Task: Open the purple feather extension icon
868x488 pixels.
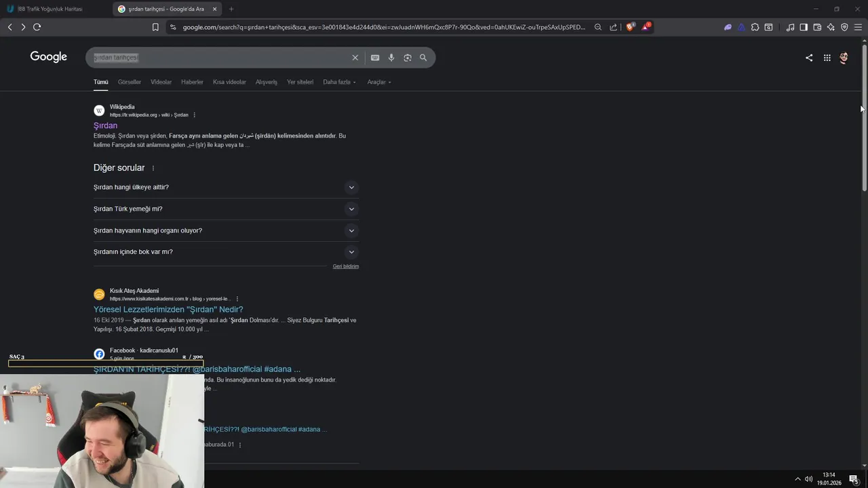Action: (728, 27)
